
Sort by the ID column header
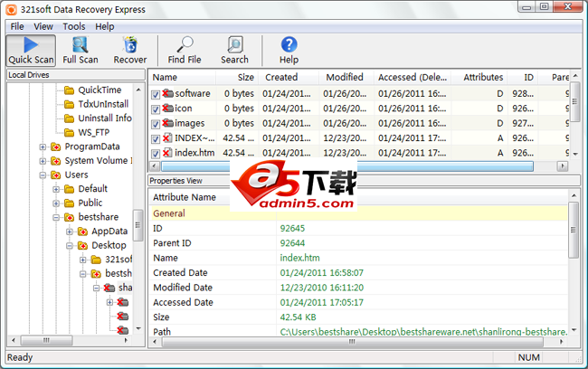522,77
